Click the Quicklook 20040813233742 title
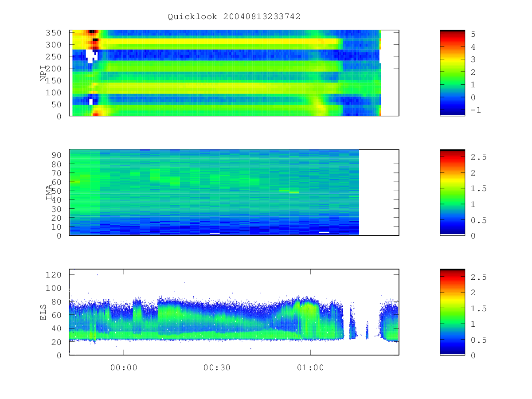Viewport: 532px width, 399px height. [x=234, y=16]
